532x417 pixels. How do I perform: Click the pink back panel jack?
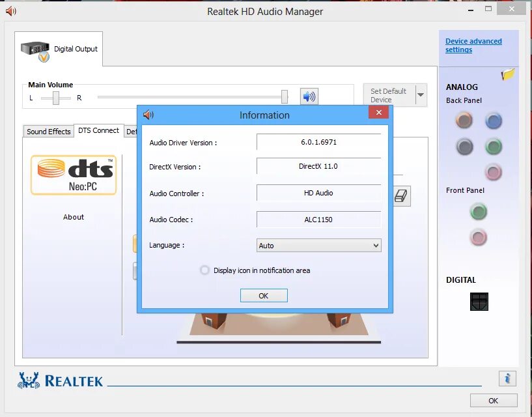[493, 172]
